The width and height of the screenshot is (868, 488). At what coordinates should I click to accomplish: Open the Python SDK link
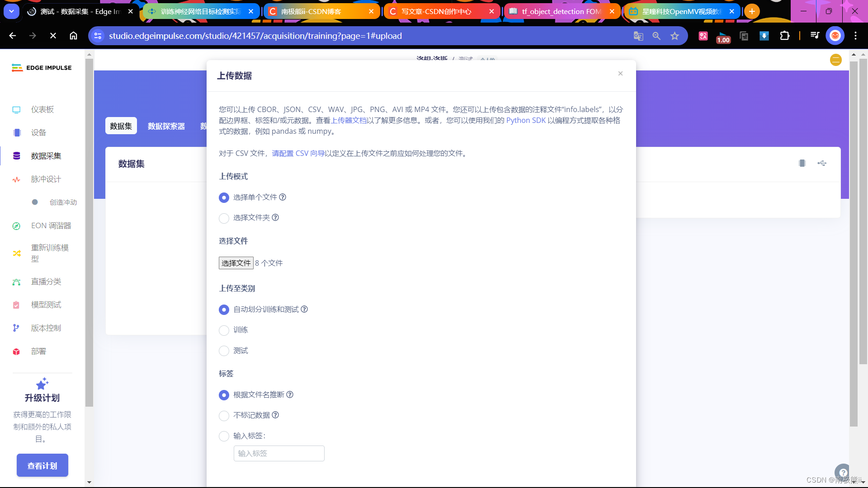(526, 121)
